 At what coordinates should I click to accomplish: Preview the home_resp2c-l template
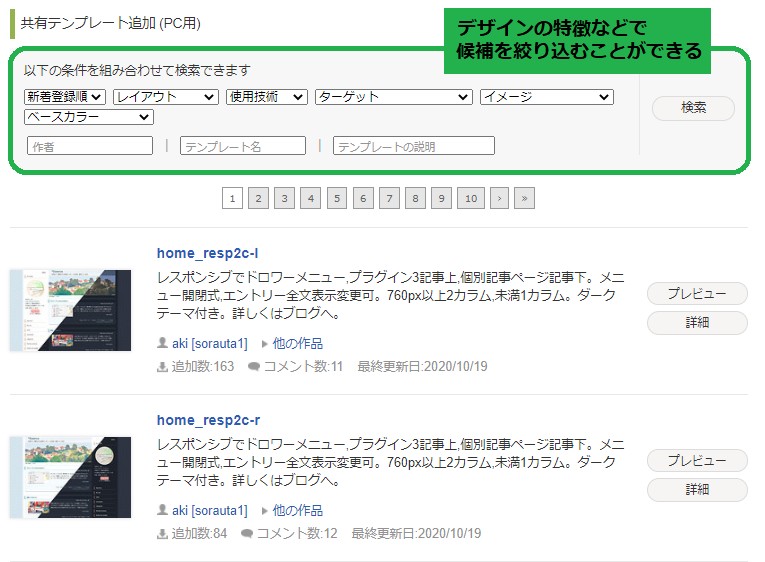[x=697, y=294]
